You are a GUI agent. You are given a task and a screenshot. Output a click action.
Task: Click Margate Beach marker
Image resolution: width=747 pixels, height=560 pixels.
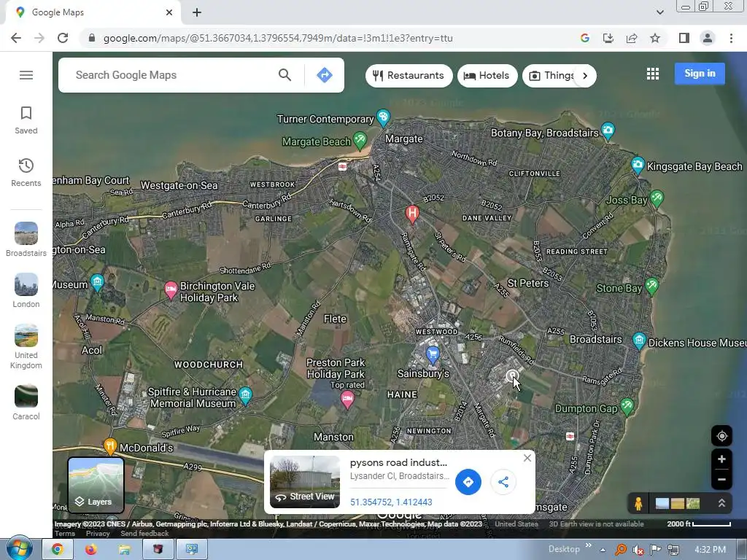coord(360,139)
